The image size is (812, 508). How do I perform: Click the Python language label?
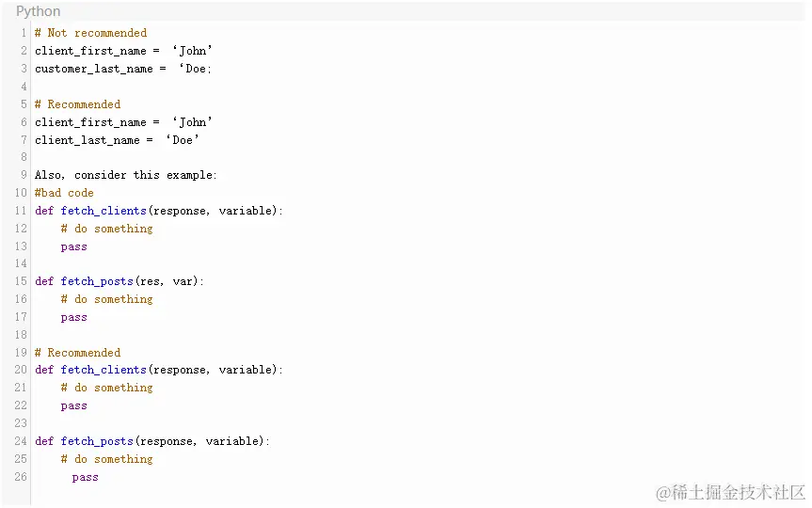pyautogui.click(x=38, y=11)
